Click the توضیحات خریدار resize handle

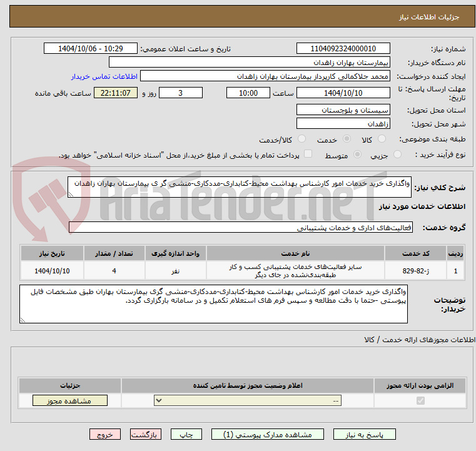click(x=23, y=320)
